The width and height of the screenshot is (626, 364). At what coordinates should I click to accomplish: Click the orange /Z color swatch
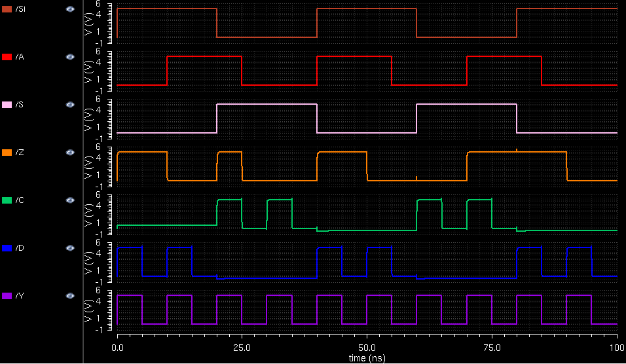[x=7, y=153]
